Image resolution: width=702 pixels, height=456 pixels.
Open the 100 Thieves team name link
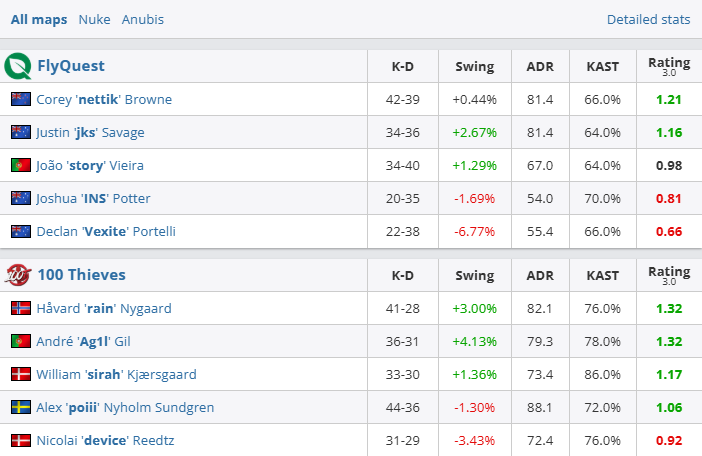81,275
